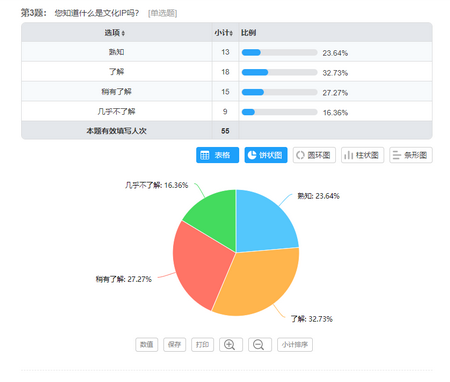Click the 打印 print button
The image size is (450, 382).
pos(202,344)
